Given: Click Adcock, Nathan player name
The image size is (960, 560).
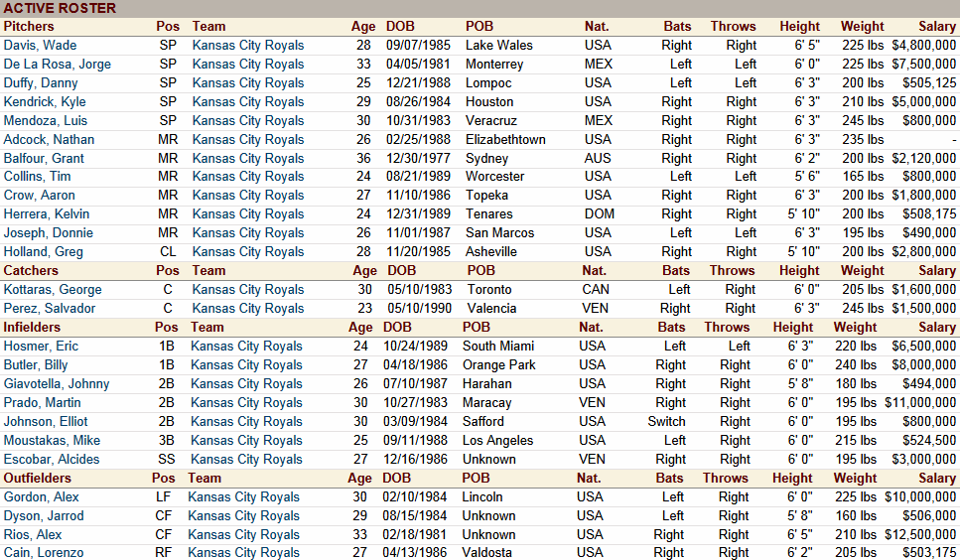Looking at the screenshot, I should (x=49, y=140).
